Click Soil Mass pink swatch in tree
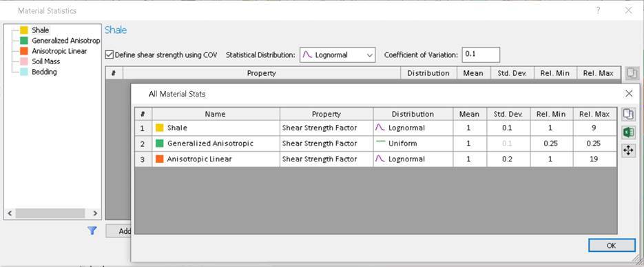 (24, 61)
